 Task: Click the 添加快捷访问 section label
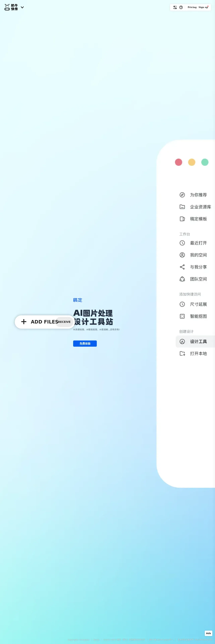pos(190,294)
